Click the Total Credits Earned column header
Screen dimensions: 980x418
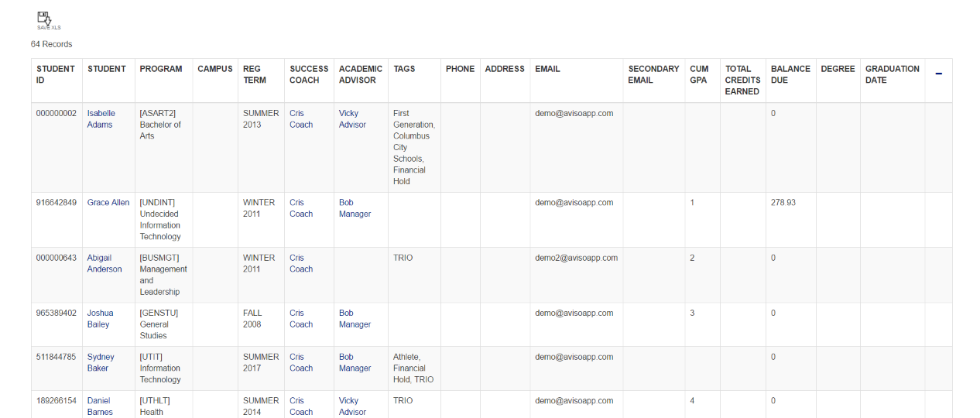tap(743, 80)
